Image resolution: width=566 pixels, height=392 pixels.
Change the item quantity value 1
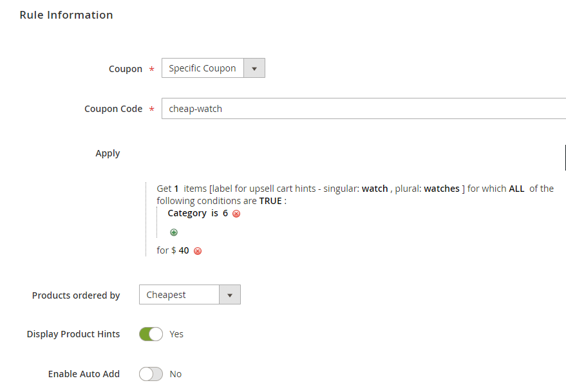176,189
